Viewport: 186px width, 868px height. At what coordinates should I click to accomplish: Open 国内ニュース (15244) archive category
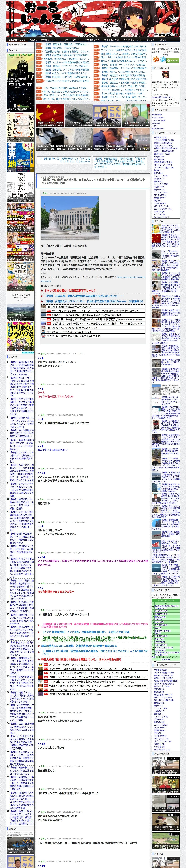(x=164, y=146)
